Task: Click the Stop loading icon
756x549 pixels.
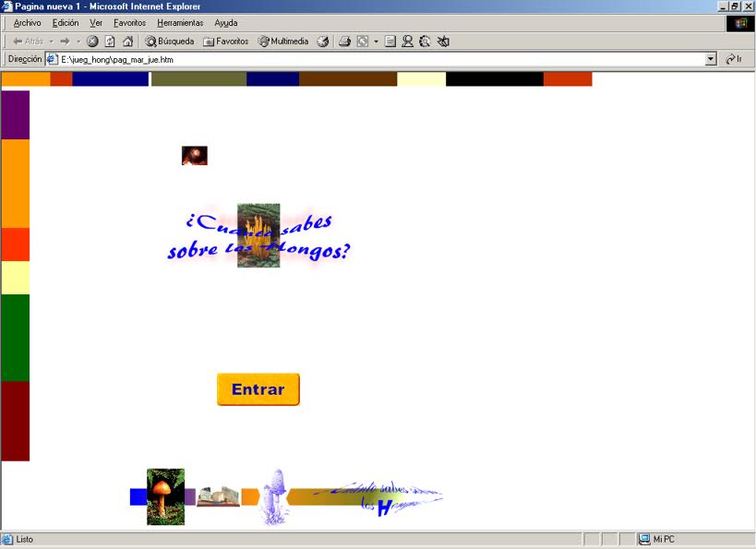Action: (92, 42)
